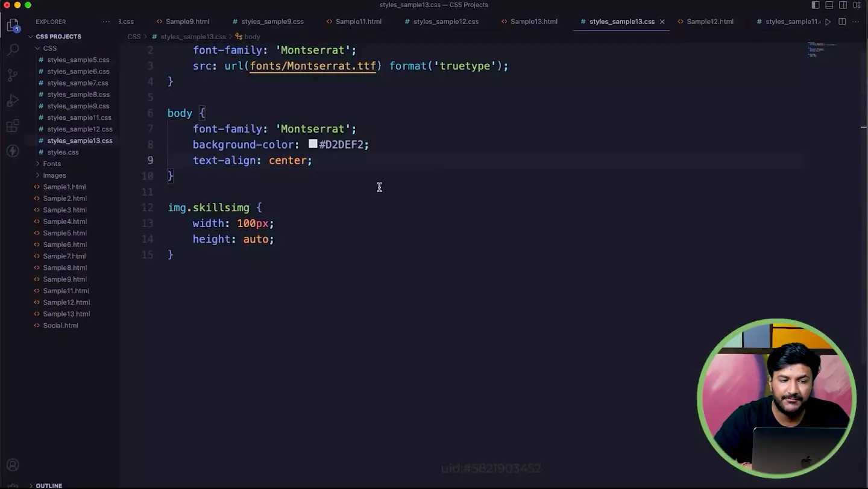
Task: Collapse the CSS folder in Explorer
Action: point(38,48)
